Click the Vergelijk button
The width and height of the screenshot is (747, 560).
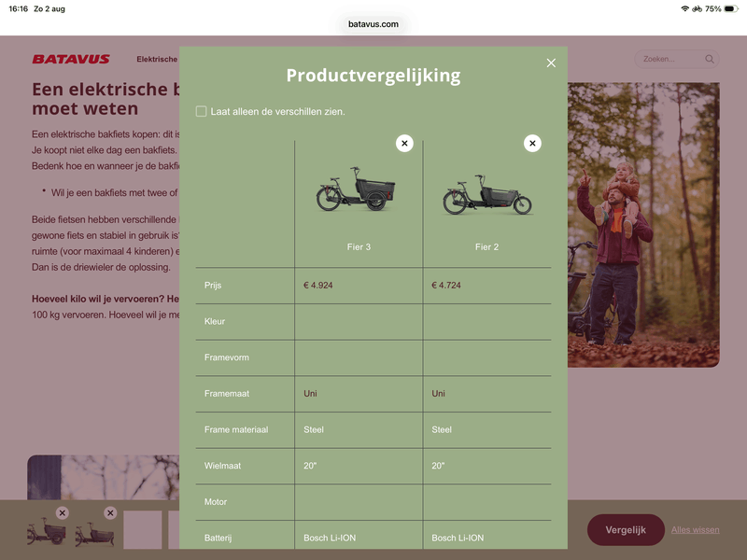pyautogui.click(x=626, y=530)
